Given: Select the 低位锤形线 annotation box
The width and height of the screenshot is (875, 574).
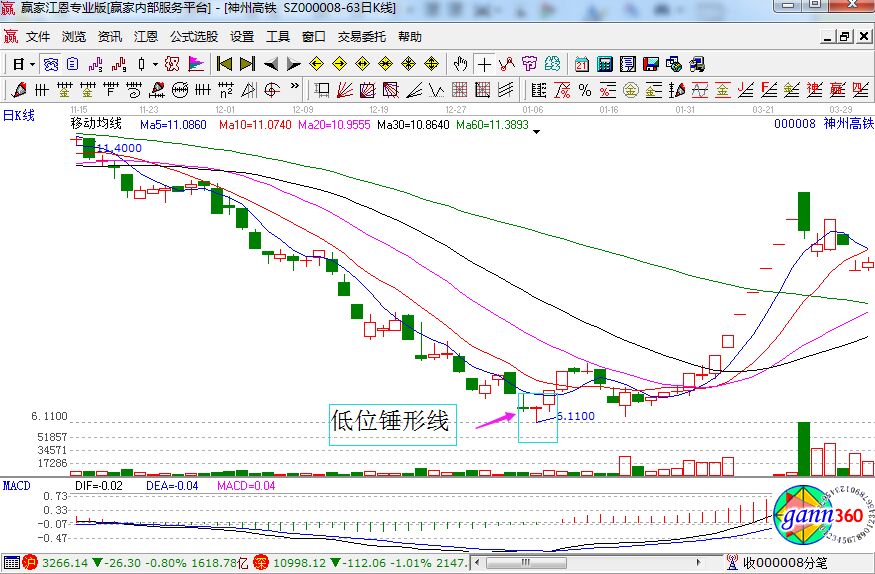Looking at the screenshot, I should [x=392, y=423].
